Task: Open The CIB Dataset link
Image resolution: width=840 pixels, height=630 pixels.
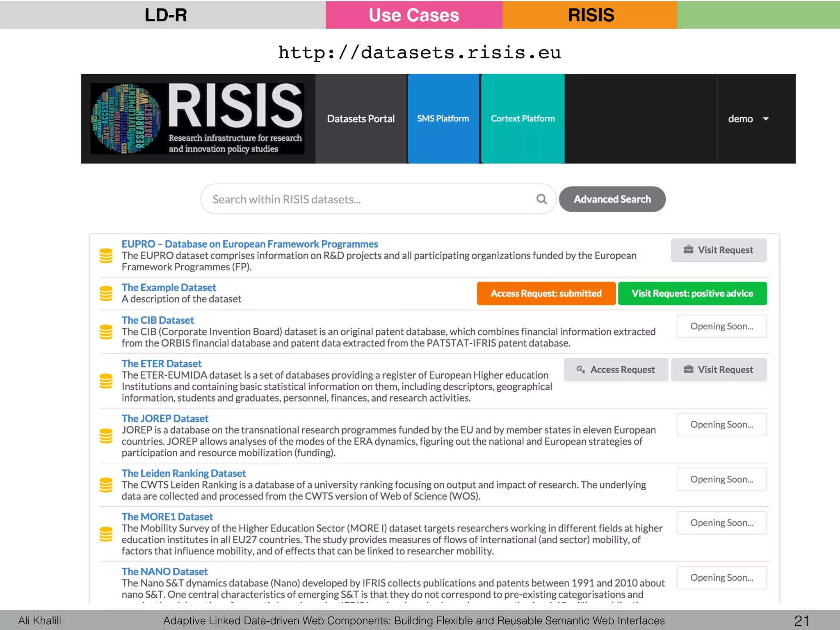Action: [157, 320]
